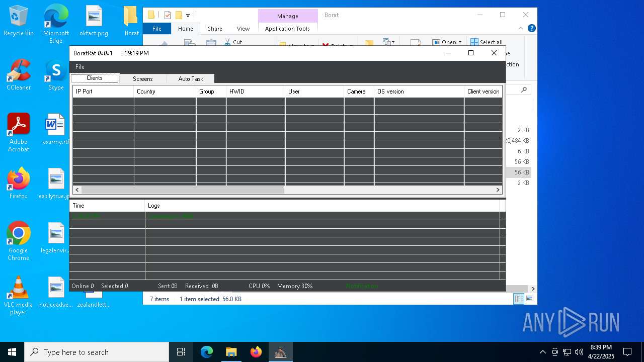Open Application Tools tab in Explorer
The width and height of the screenshot is (644, 362).
tap(287, 29)
